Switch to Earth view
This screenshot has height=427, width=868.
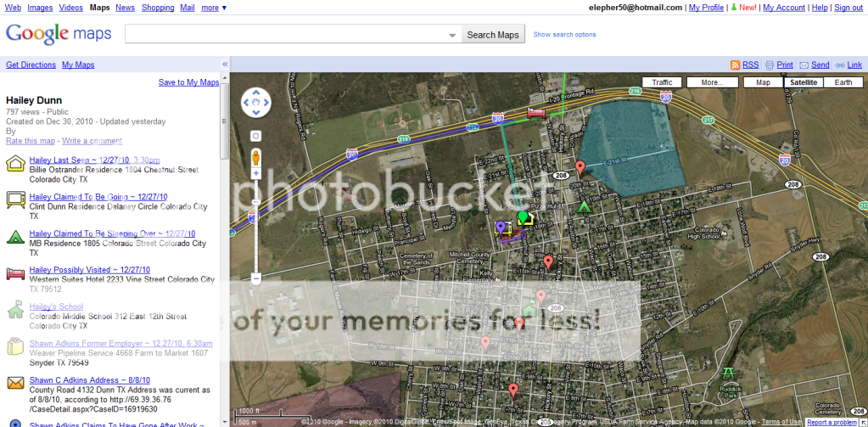(x=843, y=82)
